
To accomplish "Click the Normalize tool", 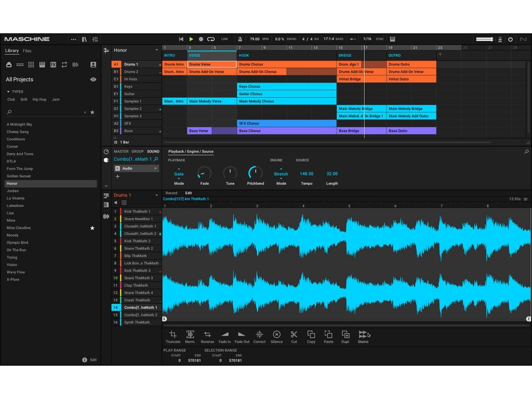I will pyautogui.click(x=190, y=337).
